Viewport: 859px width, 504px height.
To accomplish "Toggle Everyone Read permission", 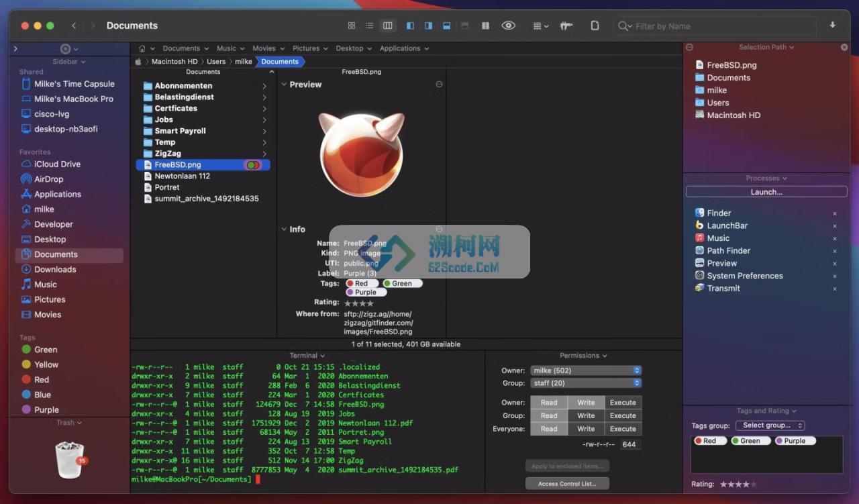I will click(x=549, y=429).
